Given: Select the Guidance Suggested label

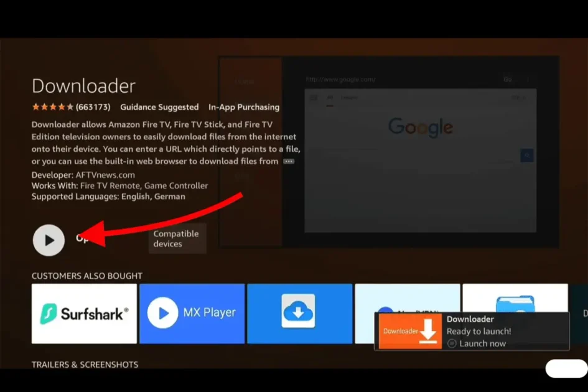Looking at the screenshot, I should (159, 107).
